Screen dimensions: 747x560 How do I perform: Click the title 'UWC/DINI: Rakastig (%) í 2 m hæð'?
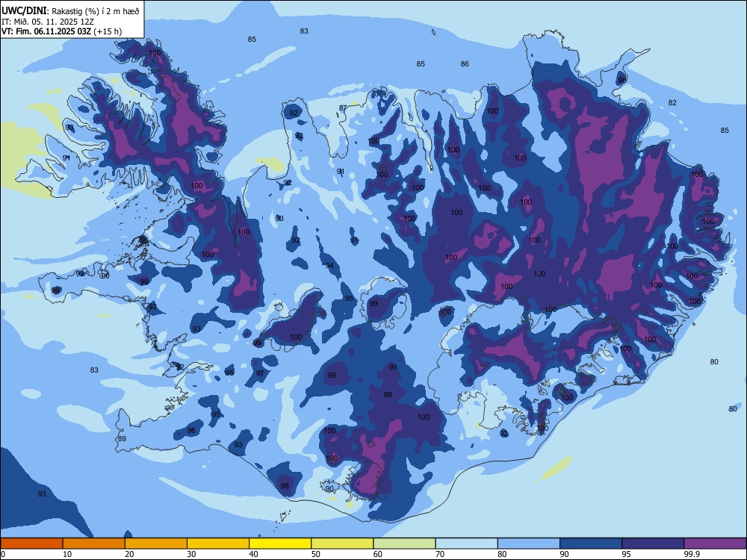[70, 10]
